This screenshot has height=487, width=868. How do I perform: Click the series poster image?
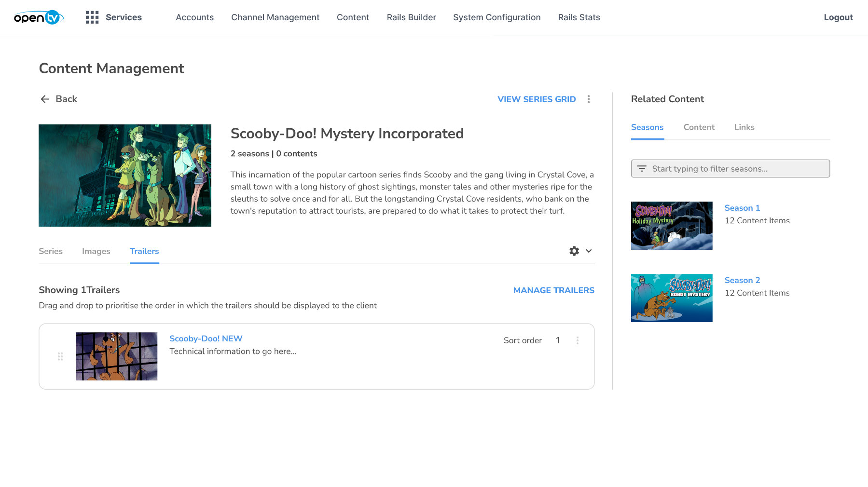[125, 176]
